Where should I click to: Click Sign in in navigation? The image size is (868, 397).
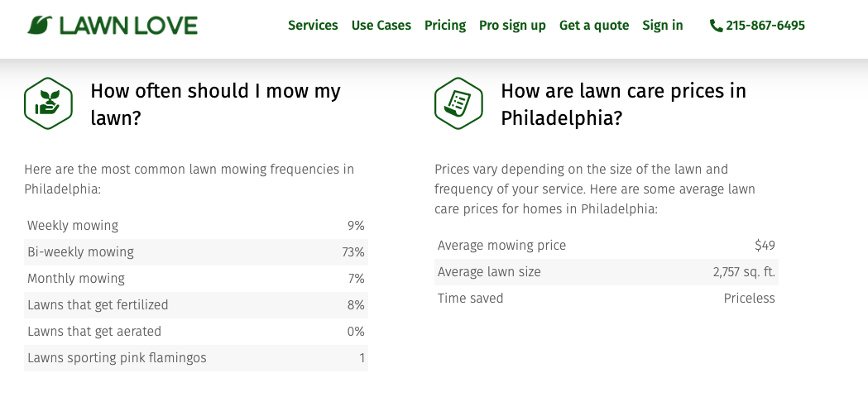pos(663,26)
